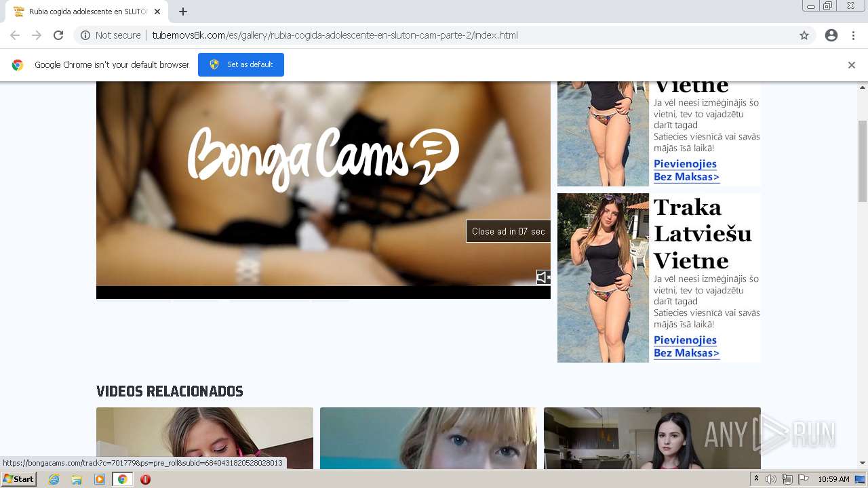Select the open browser tab
The width and height of the screenshot is (868, 488).
point(87,12)
